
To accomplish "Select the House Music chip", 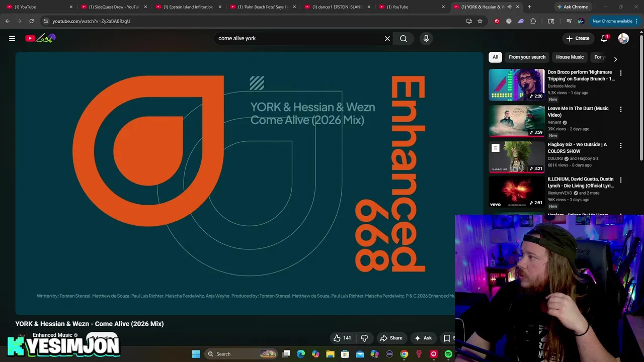I will [570, 57].
